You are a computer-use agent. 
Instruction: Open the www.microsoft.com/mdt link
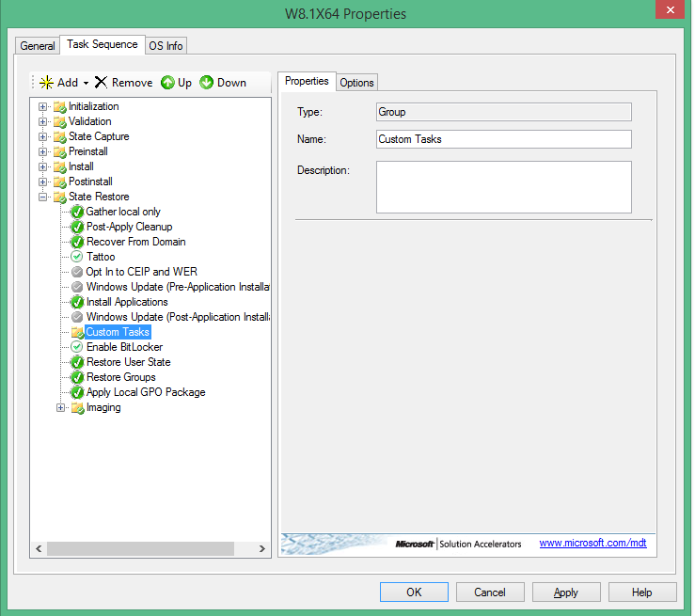click(592, 544)
